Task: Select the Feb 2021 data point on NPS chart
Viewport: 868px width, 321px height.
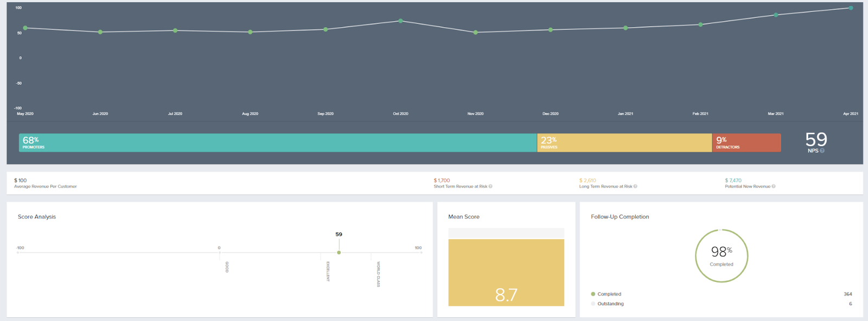Action: (701, 24)
